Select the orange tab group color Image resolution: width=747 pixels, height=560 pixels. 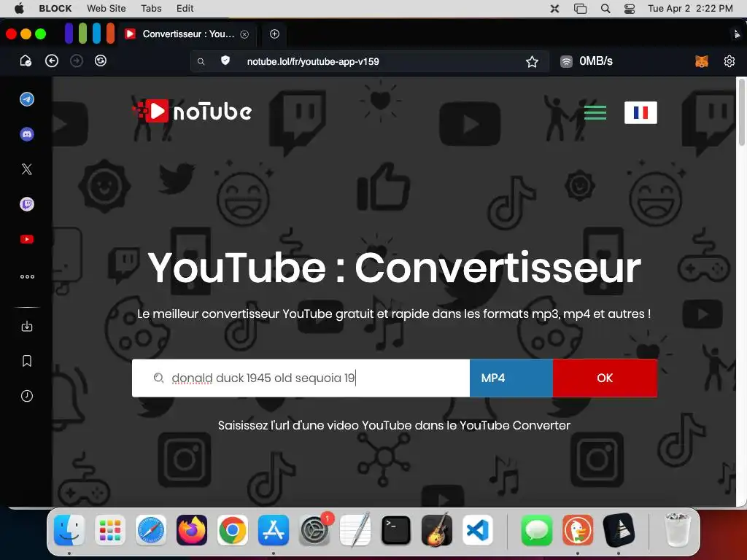pyautogui.click(x=111, y=34)
